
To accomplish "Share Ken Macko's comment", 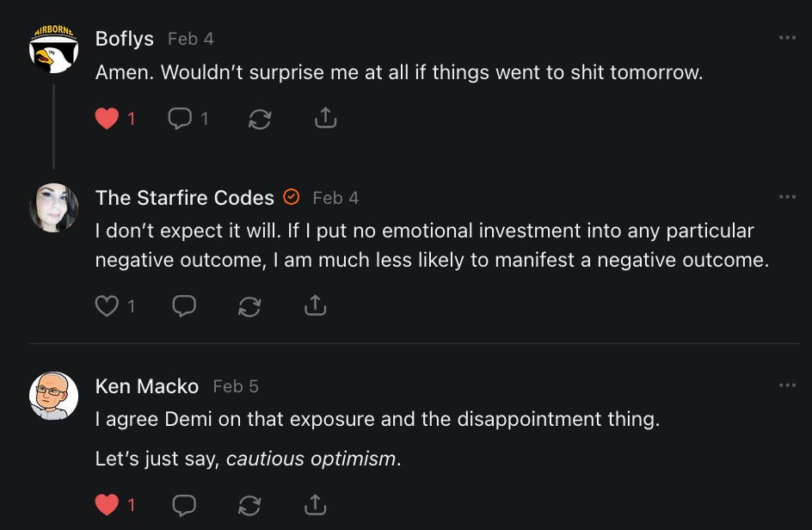I will point(315,505).
